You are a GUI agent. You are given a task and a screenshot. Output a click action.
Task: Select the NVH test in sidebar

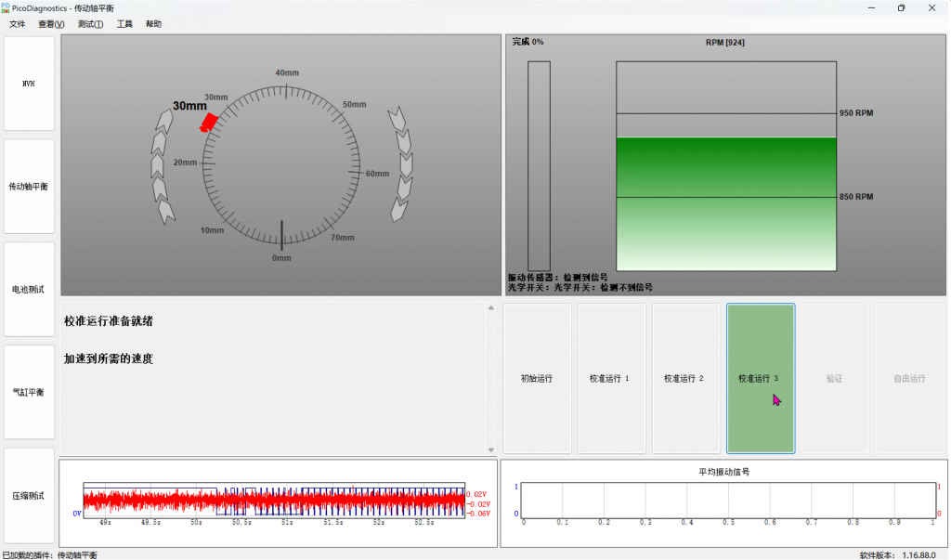pyautogui.click(x=29, y=84)
